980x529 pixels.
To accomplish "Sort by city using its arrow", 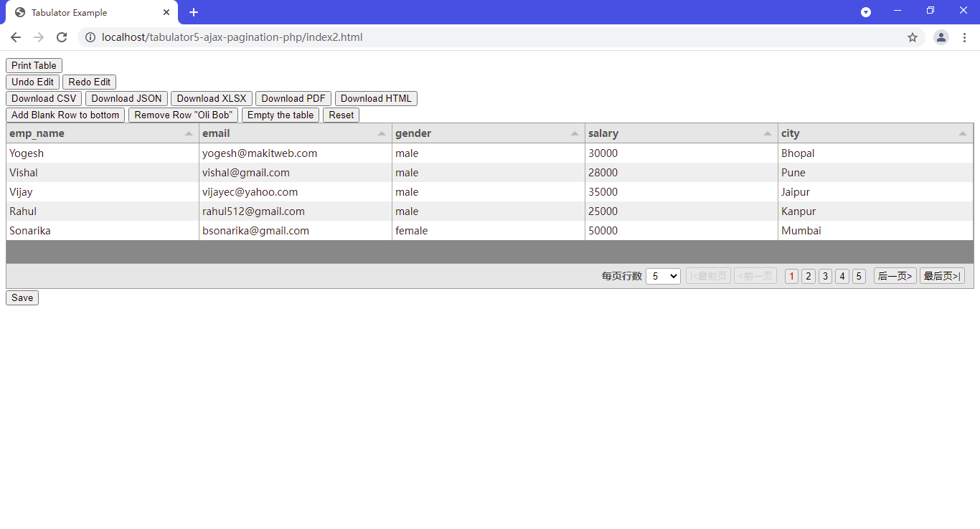I will (x=963, y=133).
